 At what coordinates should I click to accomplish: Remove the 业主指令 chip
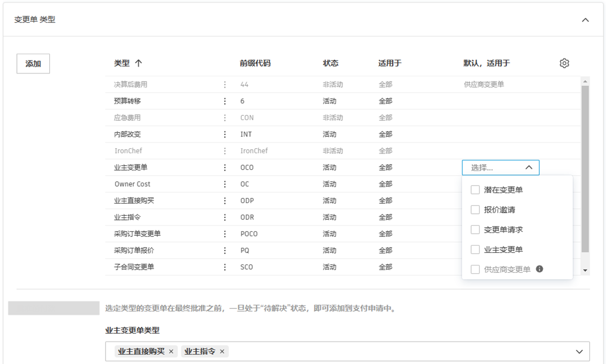(222, 351)
